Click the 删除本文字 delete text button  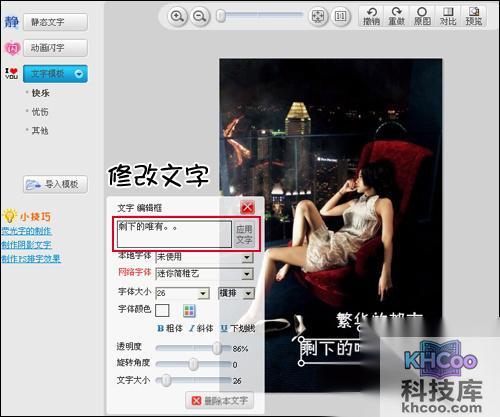click(220, 400)
